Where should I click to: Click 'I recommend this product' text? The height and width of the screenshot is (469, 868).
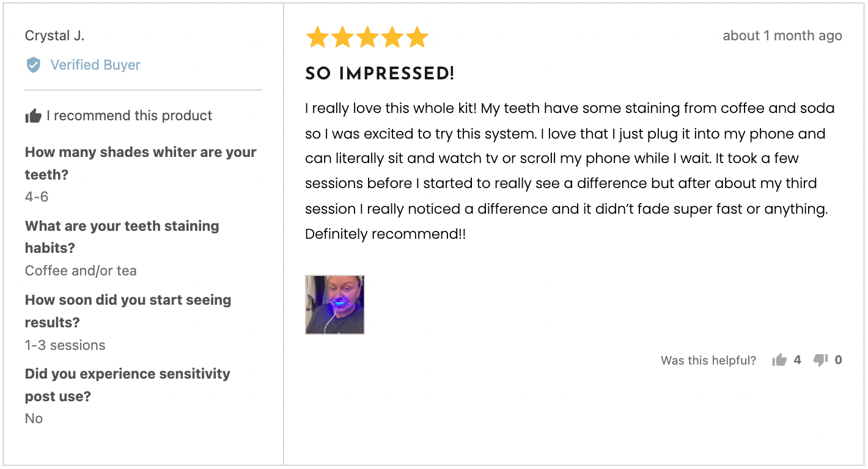point(129,115)
